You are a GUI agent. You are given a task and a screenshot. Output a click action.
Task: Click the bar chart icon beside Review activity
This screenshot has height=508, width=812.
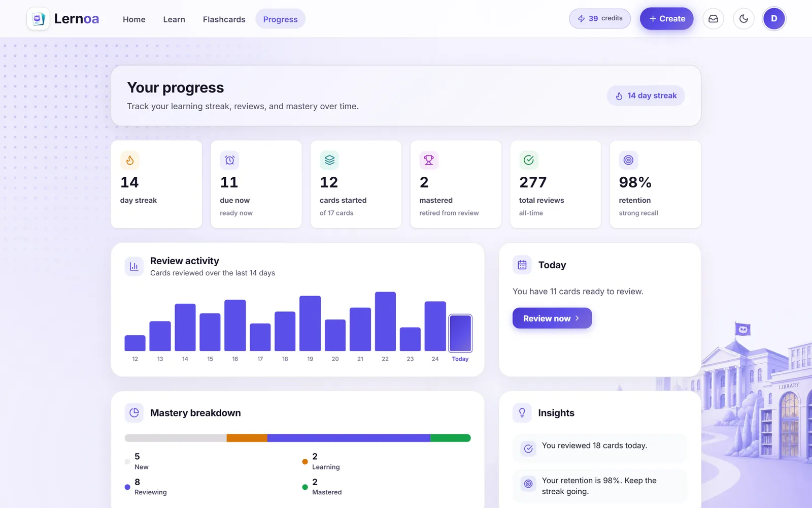click(x=134, y=266)
